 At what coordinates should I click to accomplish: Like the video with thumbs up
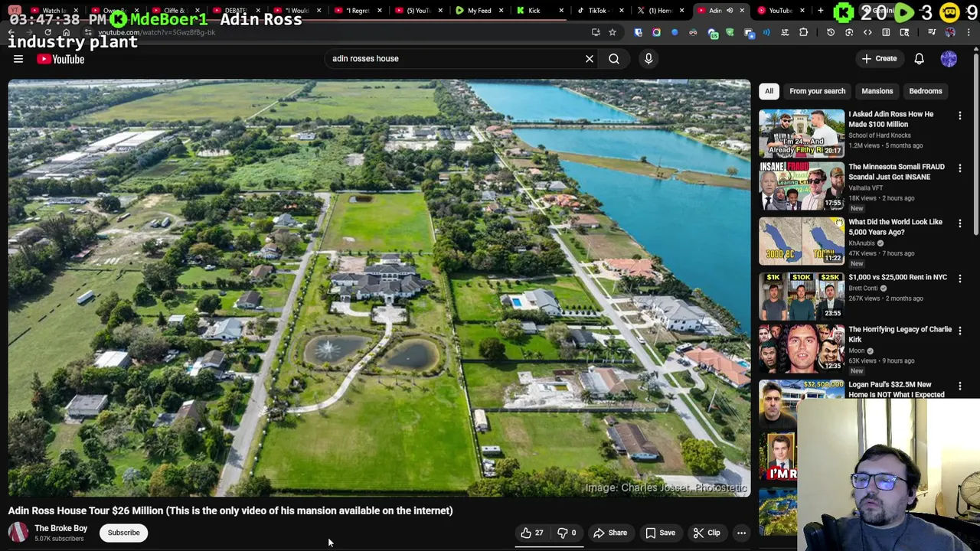coord(532,533)
